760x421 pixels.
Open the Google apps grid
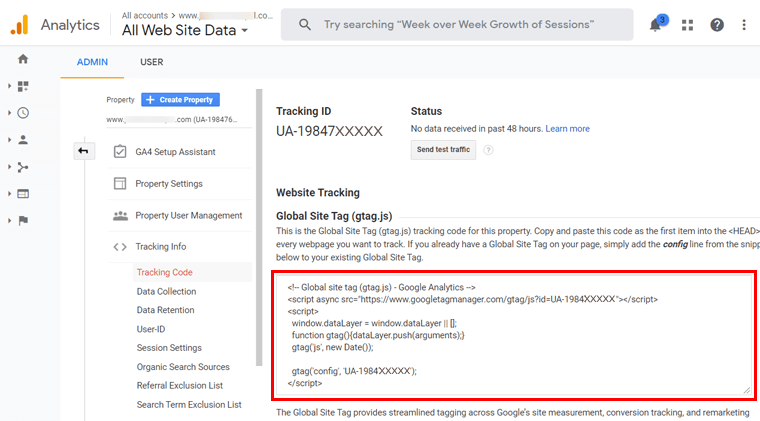[687, 25]
